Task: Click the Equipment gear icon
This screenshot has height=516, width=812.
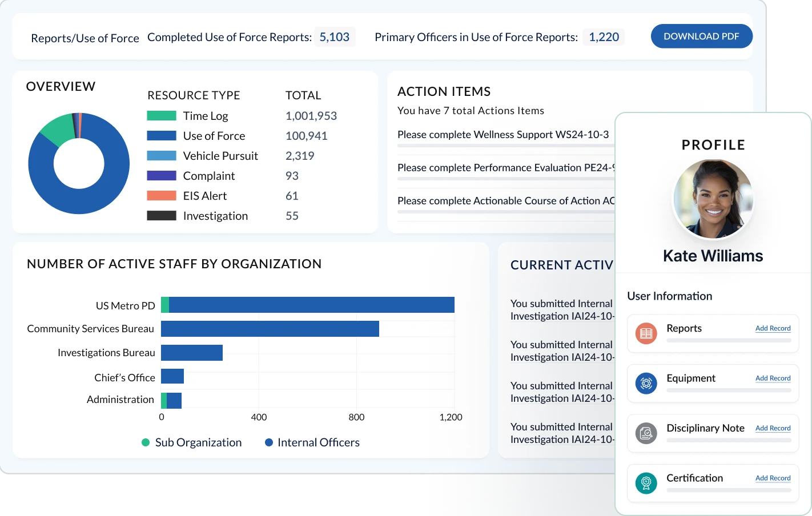Action: tap(646, 384)
